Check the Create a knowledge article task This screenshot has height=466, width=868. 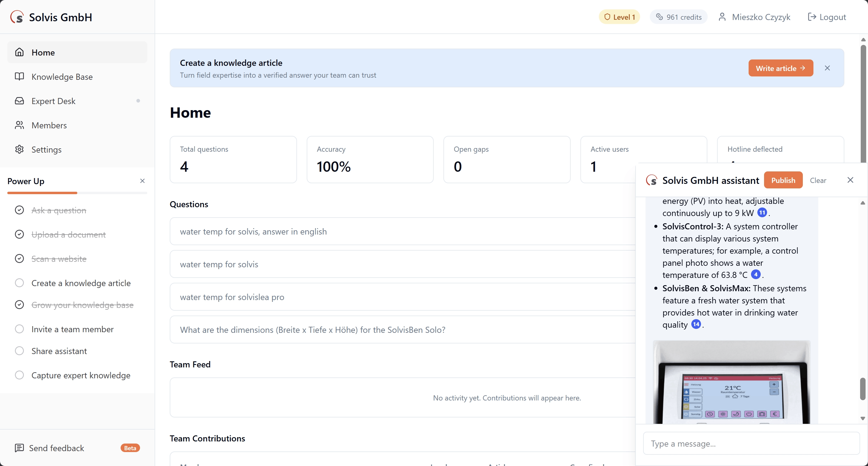coord(19,283)
